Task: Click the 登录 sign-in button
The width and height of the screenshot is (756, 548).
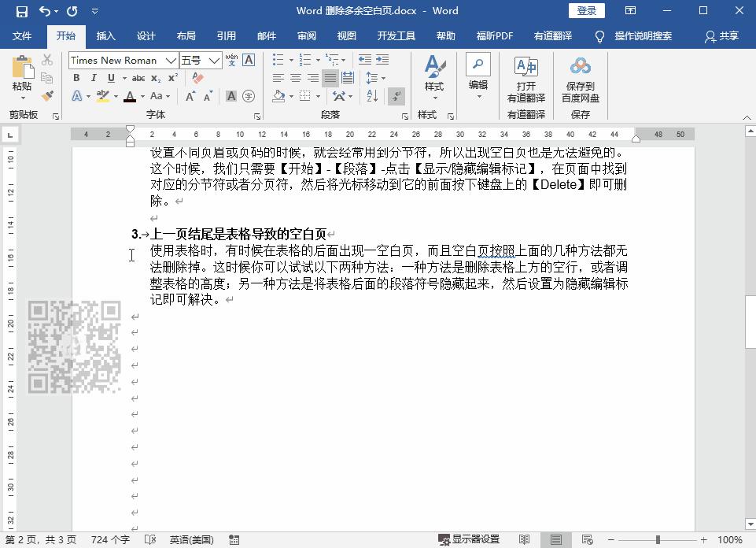Action: pyautogui.click(x=585, y=10)
